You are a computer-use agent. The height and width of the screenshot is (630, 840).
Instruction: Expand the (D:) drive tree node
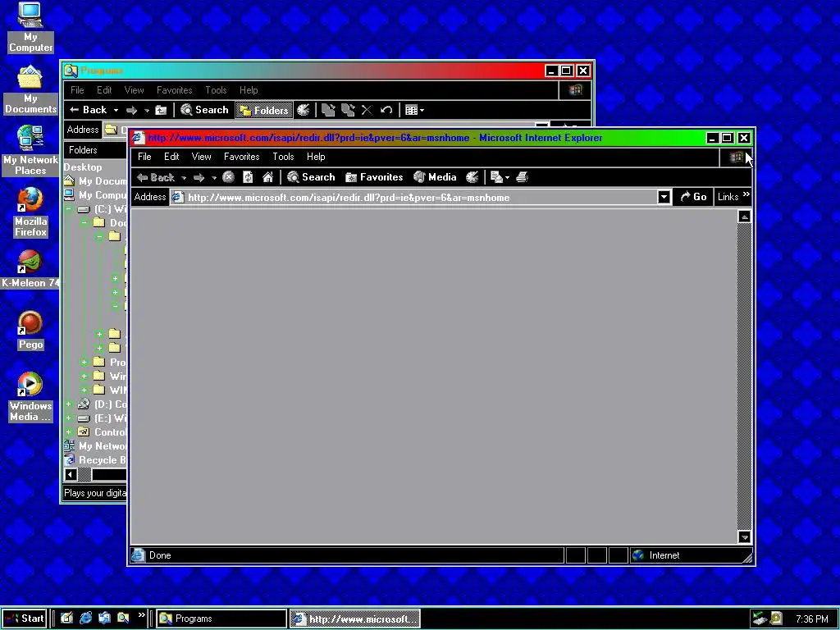pyautogui.click(x=69, y=404)
